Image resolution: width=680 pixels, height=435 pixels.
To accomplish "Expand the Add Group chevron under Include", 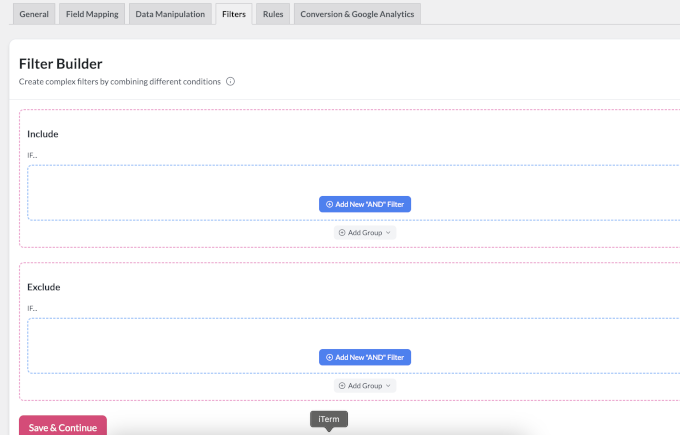I will 388,232.
